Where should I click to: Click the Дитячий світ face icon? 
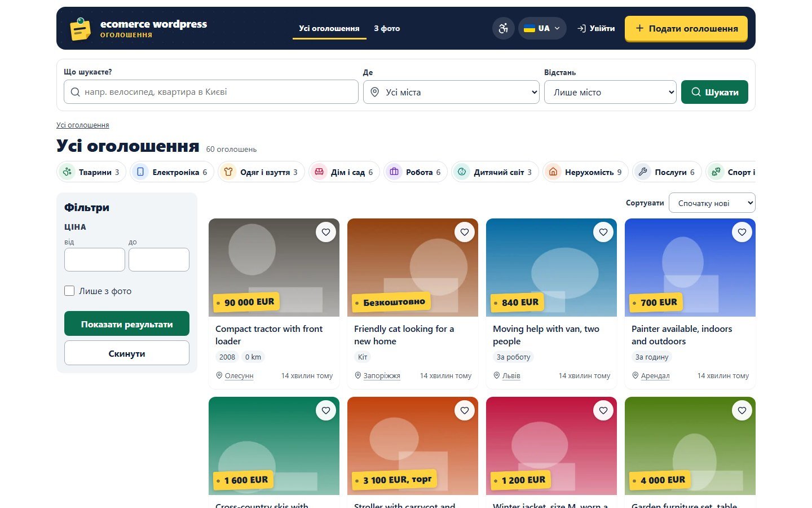click(462, 172)
